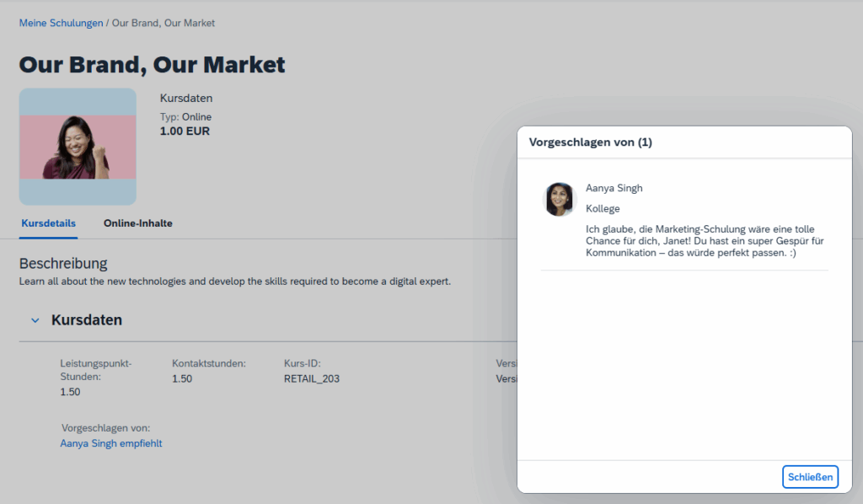Switch to the Online-Inhalte tab
This screenshot has width=863, height=504.
(x=138, y=223)
